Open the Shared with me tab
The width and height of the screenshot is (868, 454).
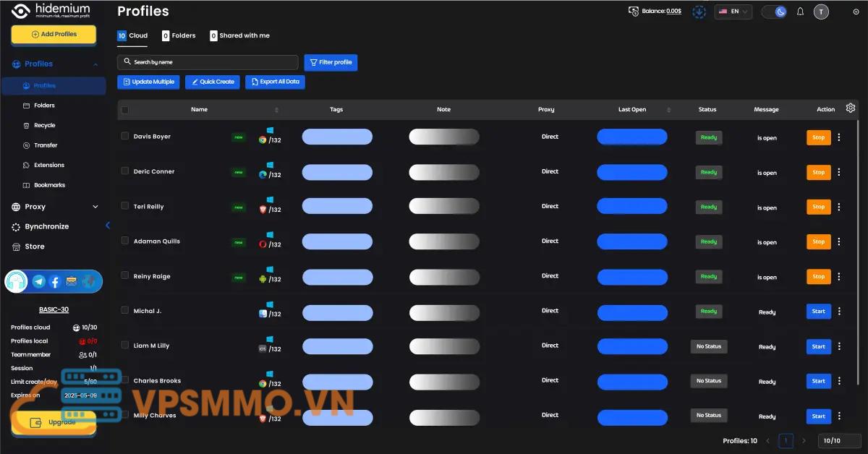click(x=239, y=35)
